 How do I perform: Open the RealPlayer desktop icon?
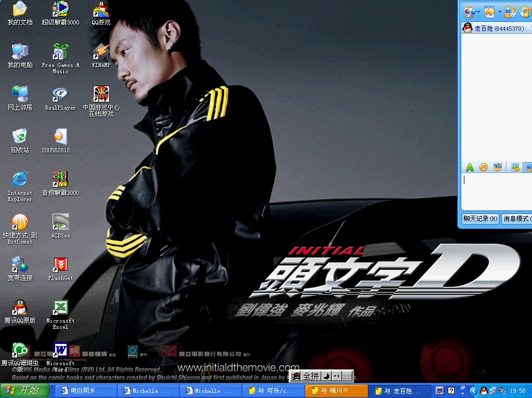click(60, 95)
